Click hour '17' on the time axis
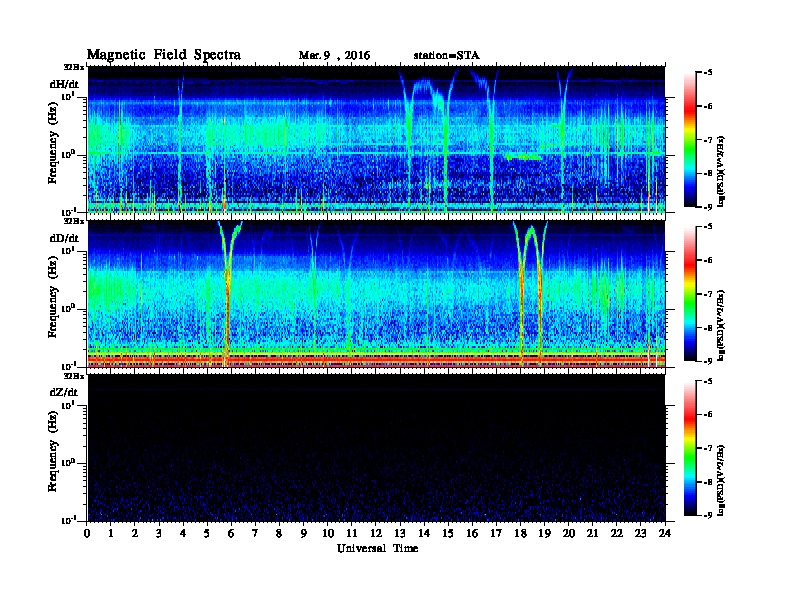Image resolution: width=792 pixels, height=612 pixels. coord(497,533)
